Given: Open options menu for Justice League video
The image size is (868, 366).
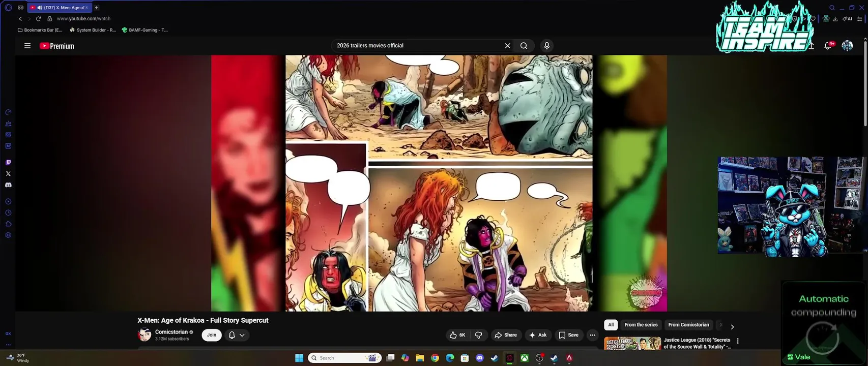Looking at the screenshot, I should pos(738,341).
